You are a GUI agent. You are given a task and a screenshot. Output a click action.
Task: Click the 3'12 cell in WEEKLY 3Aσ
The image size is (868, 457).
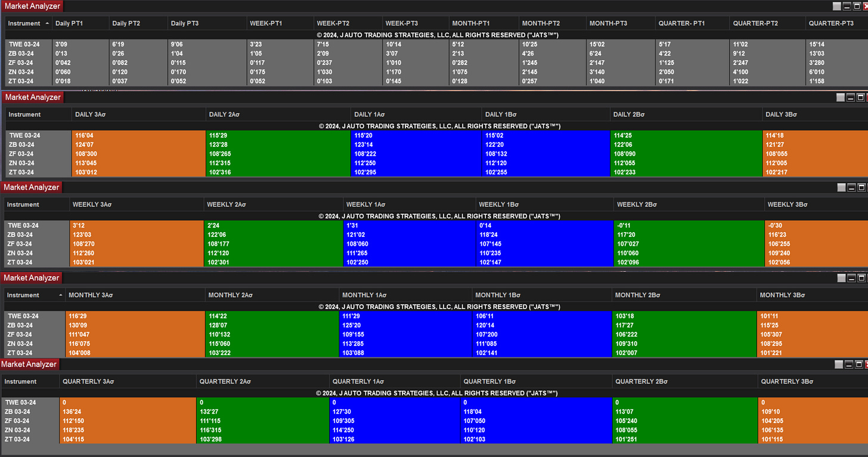click(137, 226)
